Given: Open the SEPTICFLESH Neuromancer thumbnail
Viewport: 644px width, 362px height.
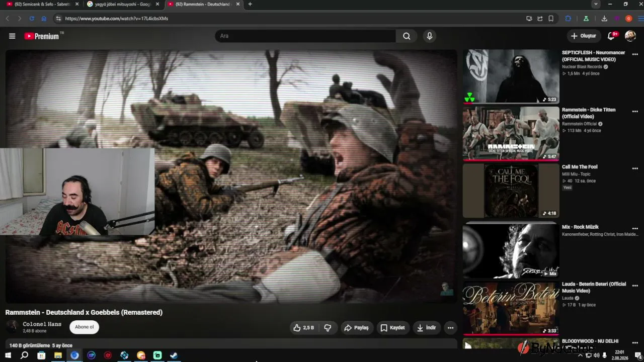Looking at the screenshot, I should 511,76.
